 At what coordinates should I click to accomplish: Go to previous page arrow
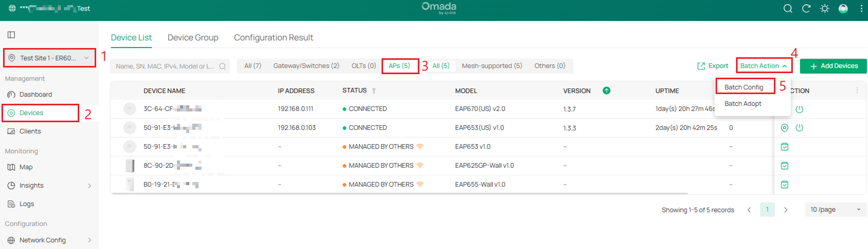point(749,210)
